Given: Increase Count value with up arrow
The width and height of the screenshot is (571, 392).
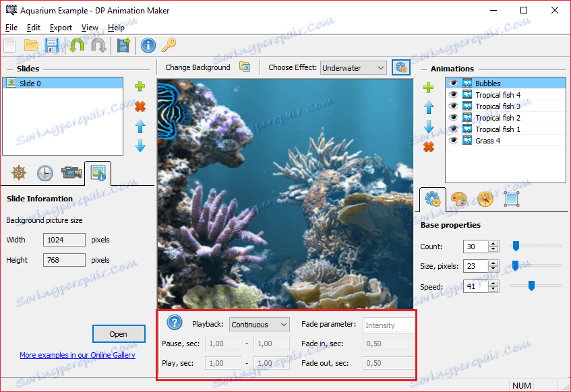Looking at the screenshot, I should 493,244.
